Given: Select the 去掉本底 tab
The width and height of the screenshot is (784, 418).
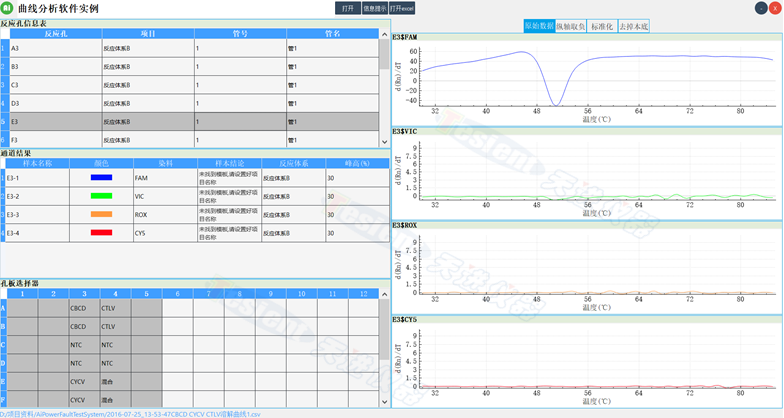Looking at the screenshot, I should pyautogui.click(x=633, y=26).
